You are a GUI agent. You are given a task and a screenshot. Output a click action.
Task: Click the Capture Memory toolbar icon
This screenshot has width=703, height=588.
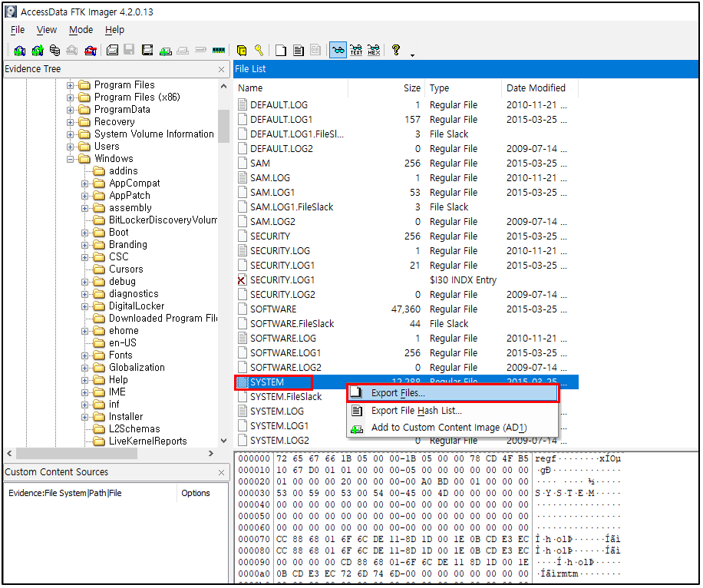click(218, 50)
